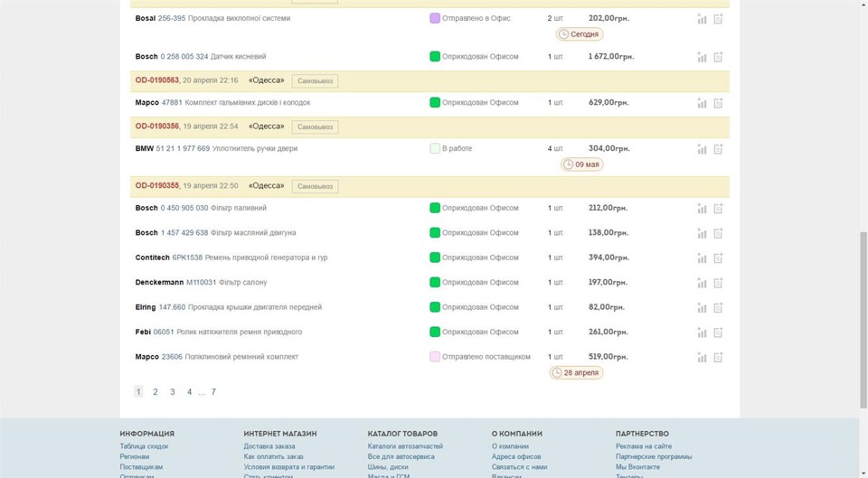Image resolution: width=868 pixels, height=478 pixels.
Task: Go to page 2 of orders
Action: point(156,391)
